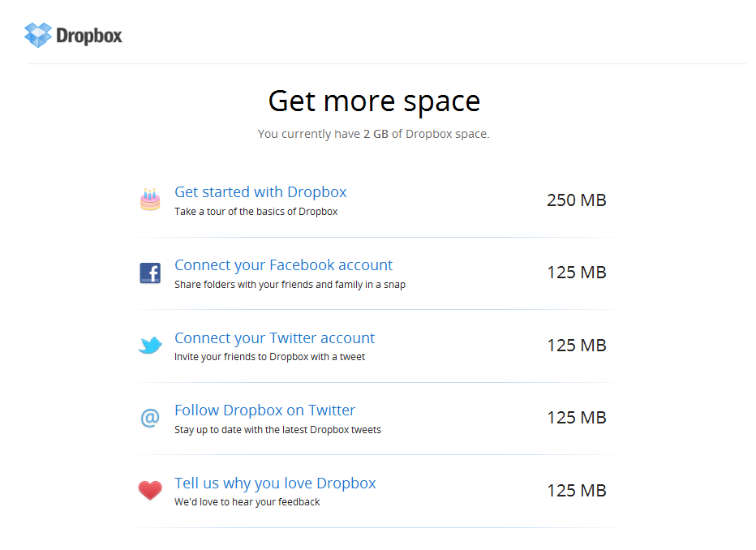Open "Connect your Facebook account" link
This screenshot has width=756, height=550.
coord(283,265)
